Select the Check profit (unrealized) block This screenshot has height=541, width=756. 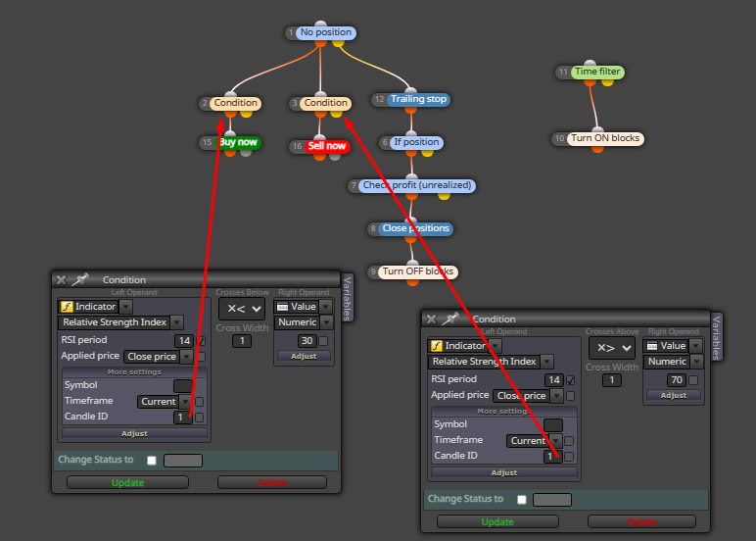click(x=417, y=185)
